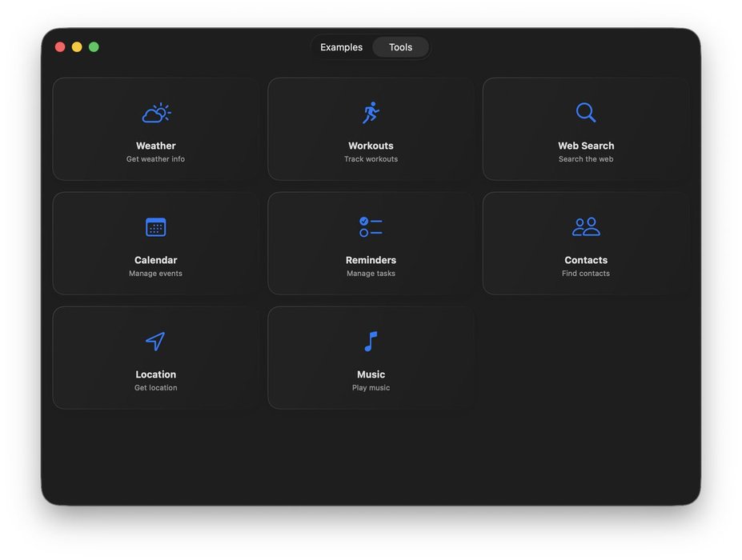
Task: Switch to the Examples tab
Action: click(x=341, y=47)
